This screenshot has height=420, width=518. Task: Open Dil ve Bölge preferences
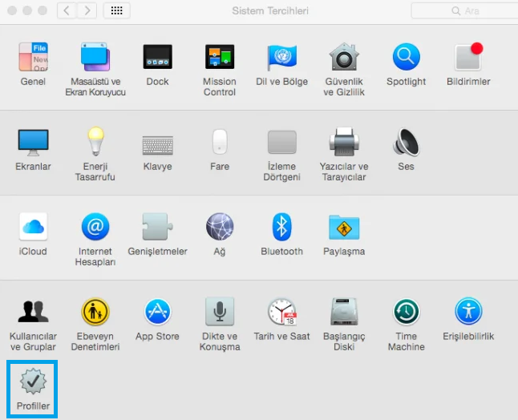point(282,58)
